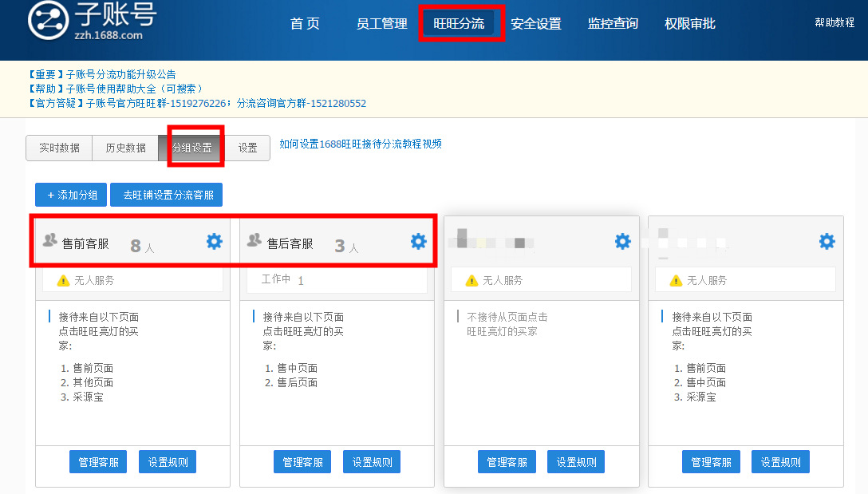This screenshot has width=868, height=494.
Task: Open the 子账号分流功能升级公告 notice link
Action: [120, 74]
